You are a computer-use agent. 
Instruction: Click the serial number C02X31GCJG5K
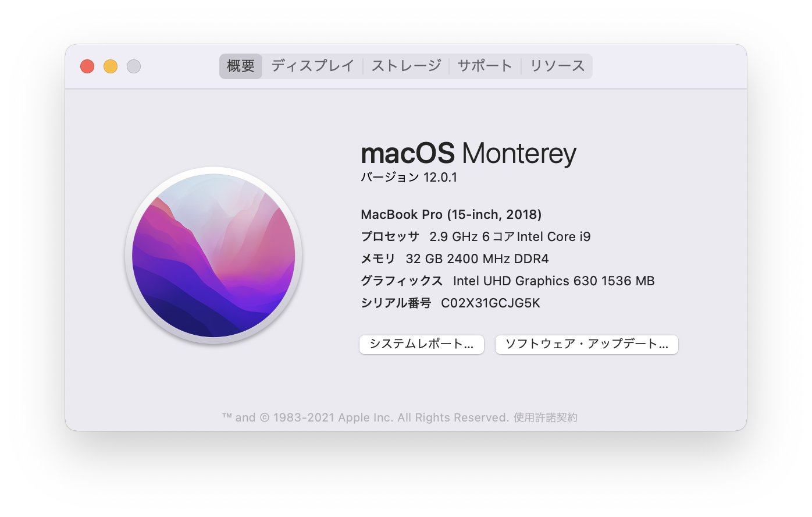point(491,303)
